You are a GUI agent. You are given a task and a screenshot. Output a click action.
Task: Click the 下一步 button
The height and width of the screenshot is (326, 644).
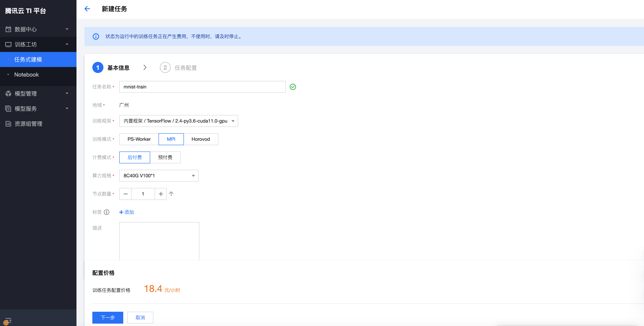click(108, 317)
